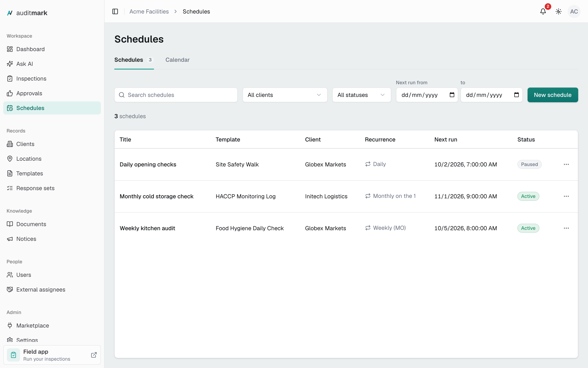The height and width of the screenshot is (368, 588).
Task: Open the Monthly cold storage check schedule
Action: point(156,196)
